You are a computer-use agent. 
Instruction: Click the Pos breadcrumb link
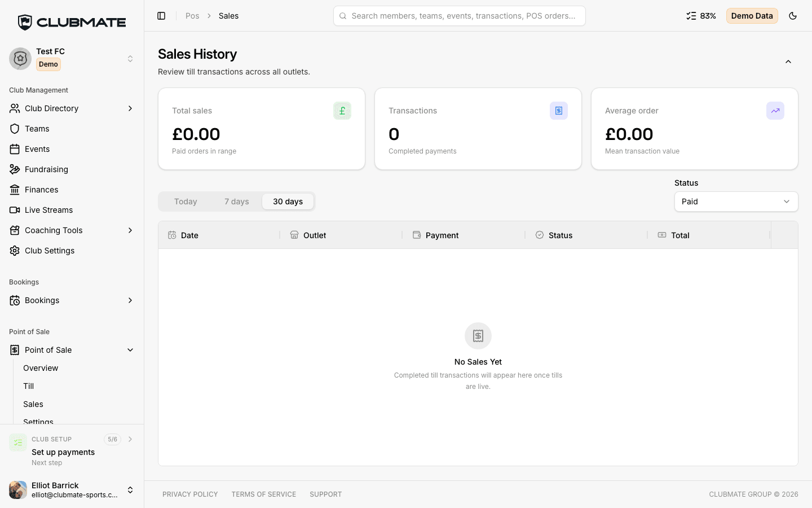(x=192, y=16)
